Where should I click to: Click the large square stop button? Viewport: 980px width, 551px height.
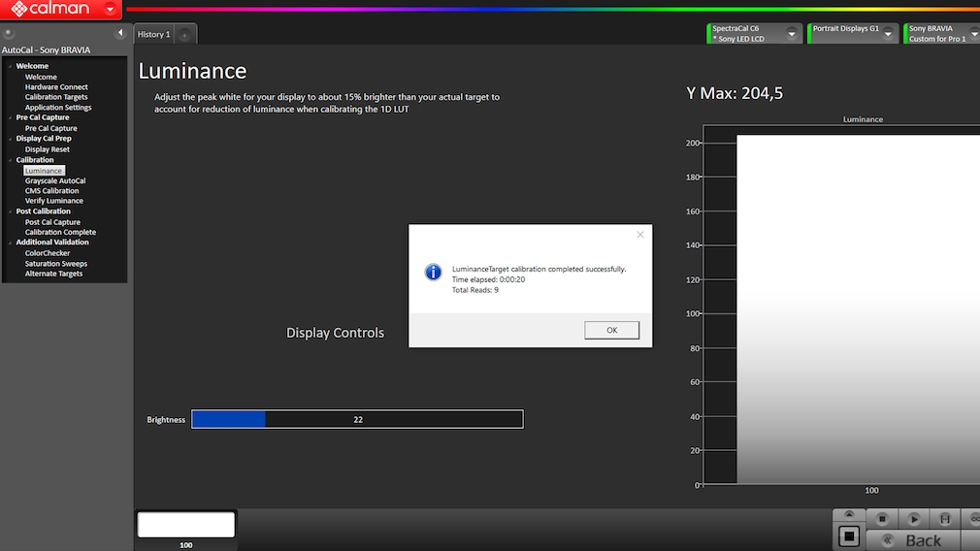tap(849, 535)
